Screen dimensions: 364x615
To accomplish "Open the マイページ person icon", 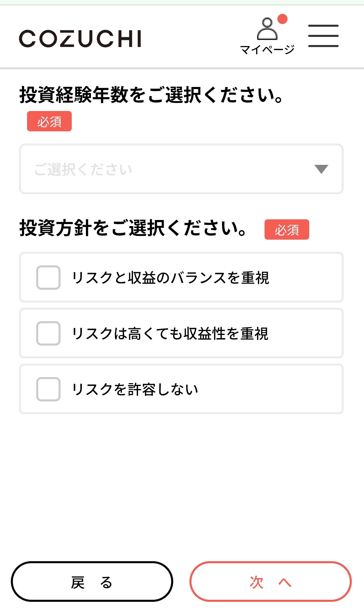I will [x=267, y=29].
